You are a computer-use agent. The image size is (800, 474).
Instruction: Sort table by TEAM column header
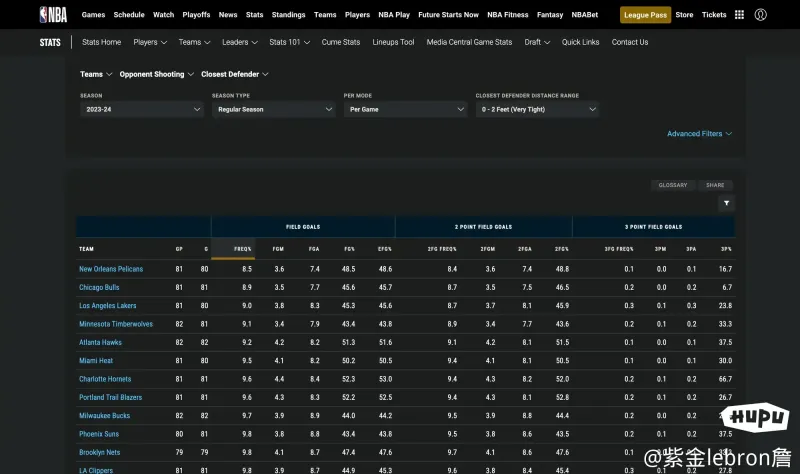point(86,249)
